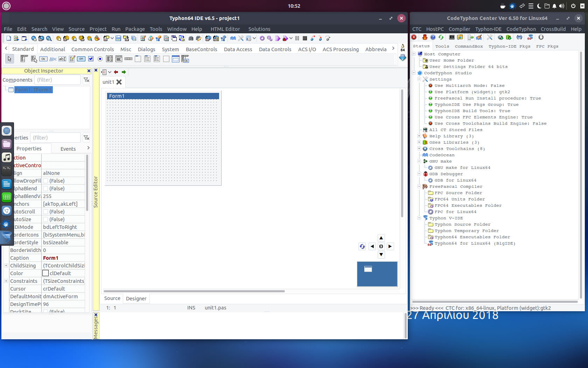Open the Run button dropdown arrow
This screenshot has height=368, width=588.
click(x=291, y=38)
